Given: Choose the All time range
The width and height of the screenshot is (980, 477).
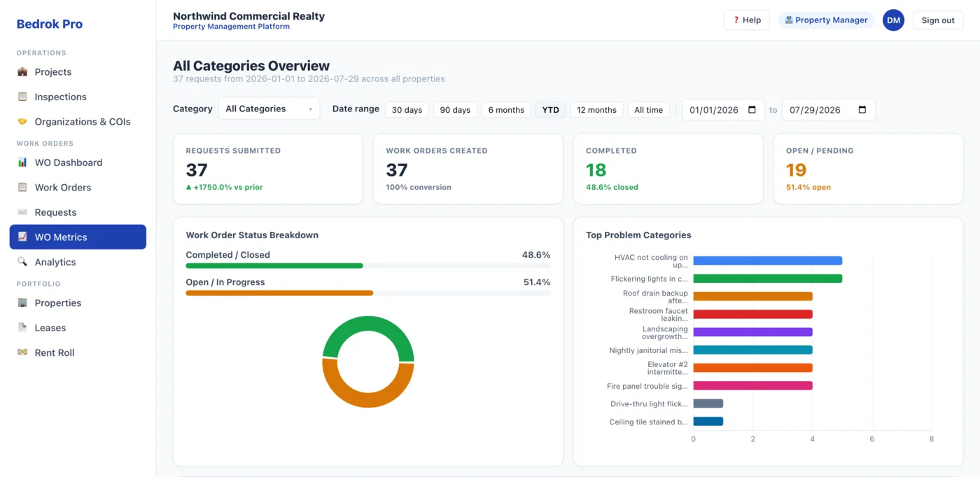Looking at the screenshot, I should click(x=648, y=110).
